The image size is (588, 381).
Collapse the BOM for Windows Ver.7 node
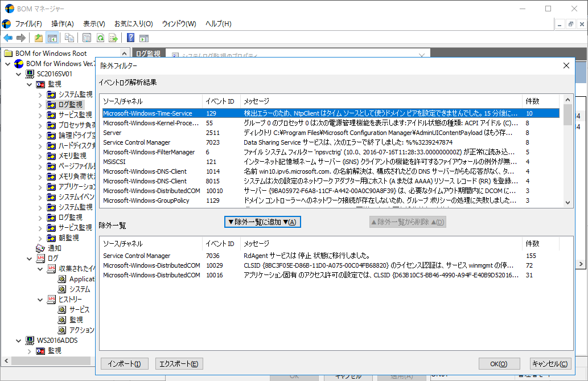8,64
